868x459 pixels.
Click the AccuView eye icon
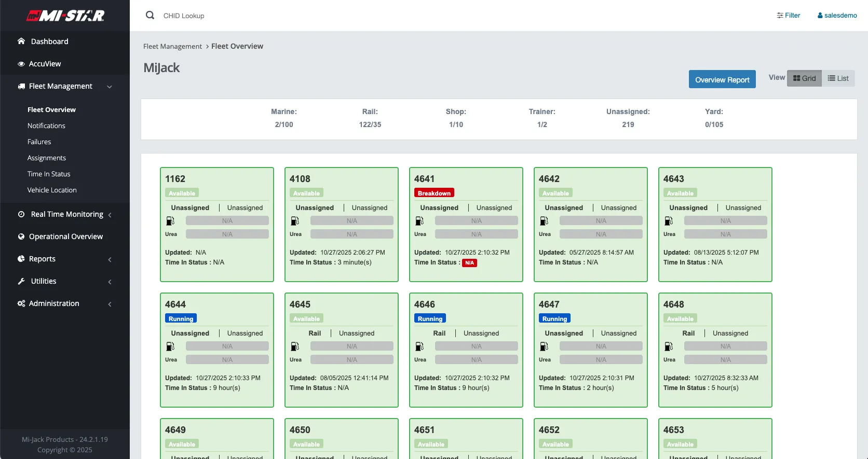click(x=21, y=64)
